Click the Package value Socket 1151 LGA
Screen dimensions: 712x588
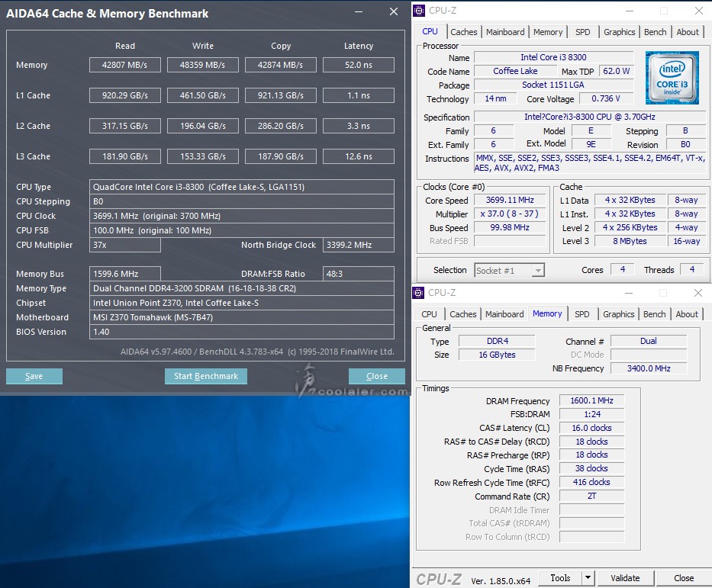[x=553, y=85]
